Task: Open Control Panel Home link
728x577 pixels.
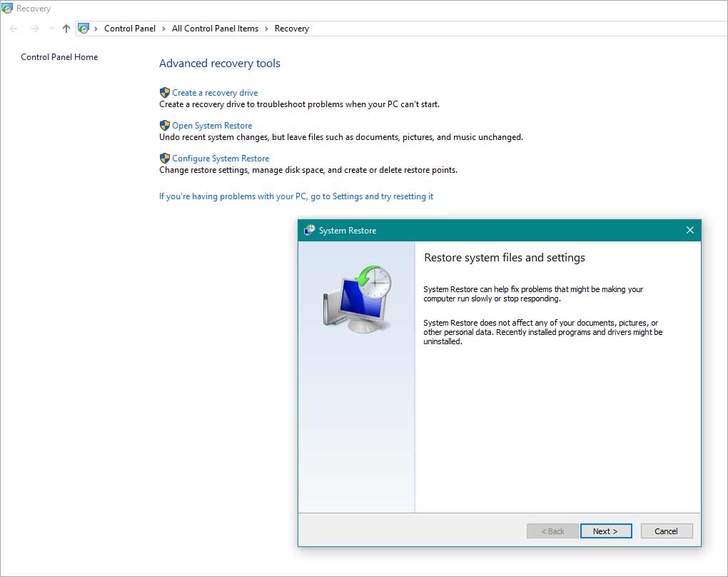Action: point(59,57)
